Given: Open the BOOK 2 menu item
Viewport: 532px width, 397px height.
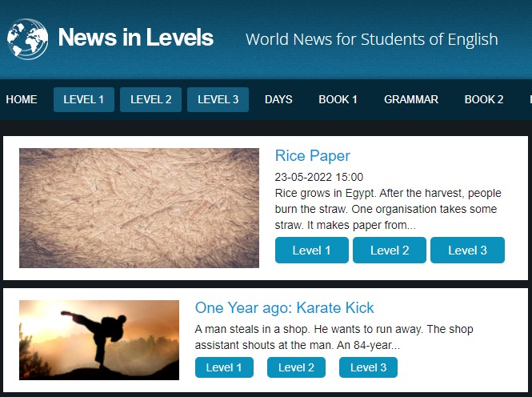Looking at the screenshot, I should tap(484, 99).
